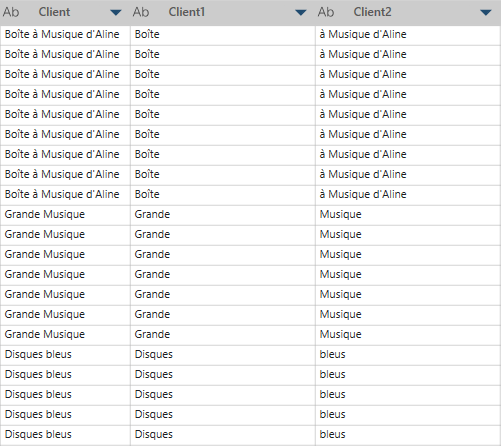Select the Client2 column header label
The width and height of the screenshot is (502, 446).
(372, 12)
